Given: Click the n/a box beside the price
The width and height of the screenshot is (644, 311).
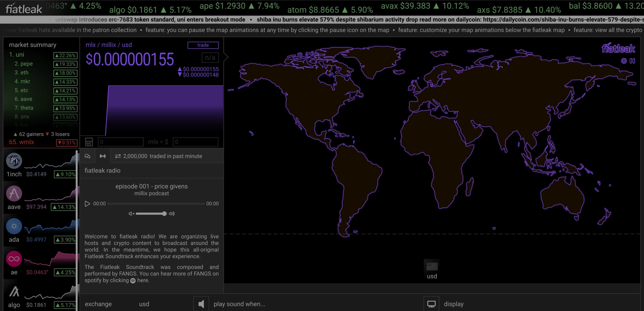Looking at the screenshot, I should (210, 58).
